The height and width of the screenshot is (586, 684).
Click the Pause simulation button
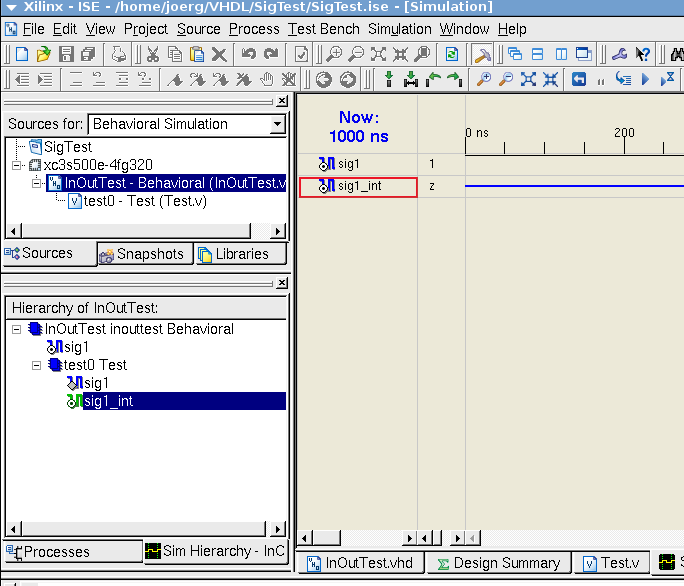pos(601,81)
